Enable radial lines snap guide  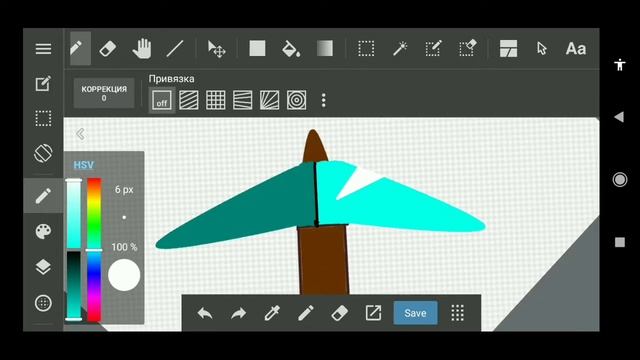[x=269, y=100]
